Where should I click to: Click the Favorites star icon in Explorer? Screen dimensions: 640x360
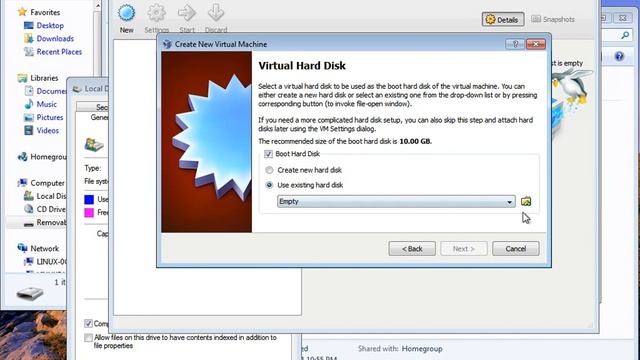click(x=22, y=12)
